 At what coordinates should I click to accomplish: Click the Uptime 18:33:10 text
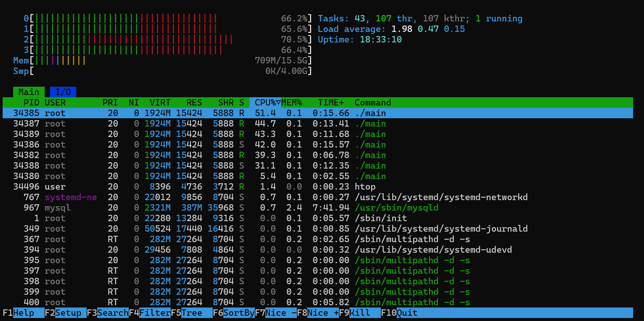coord(360,39)
